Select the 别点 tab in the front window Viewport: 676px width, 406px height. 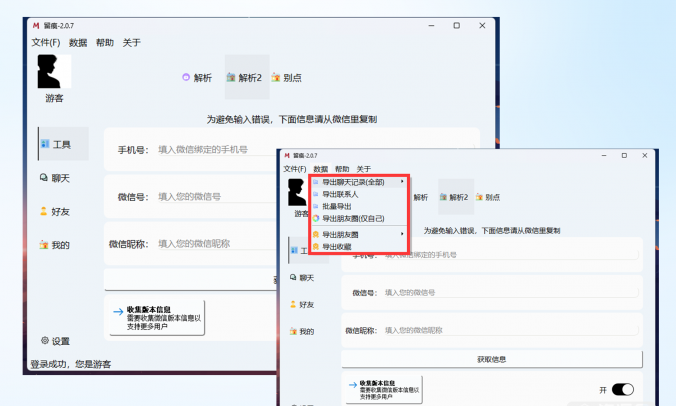point(488,197)
